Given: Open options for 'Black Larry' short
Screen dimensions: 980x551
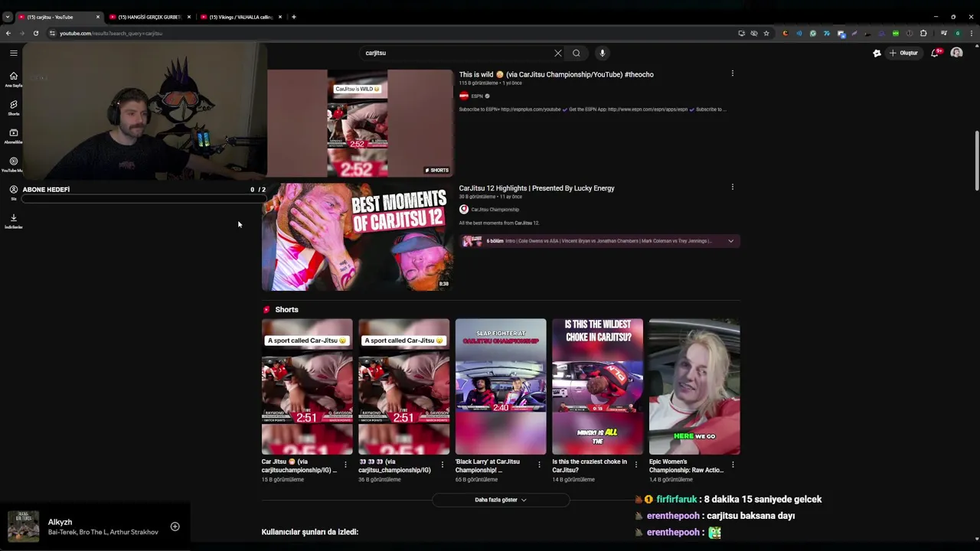Looking at the screenshot, I should [x=539, y=465].
